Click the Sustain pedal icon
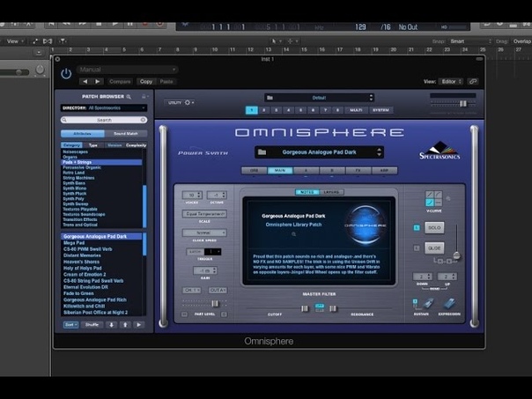The height and width of the screenshot is (399, 532). [428, 303]
